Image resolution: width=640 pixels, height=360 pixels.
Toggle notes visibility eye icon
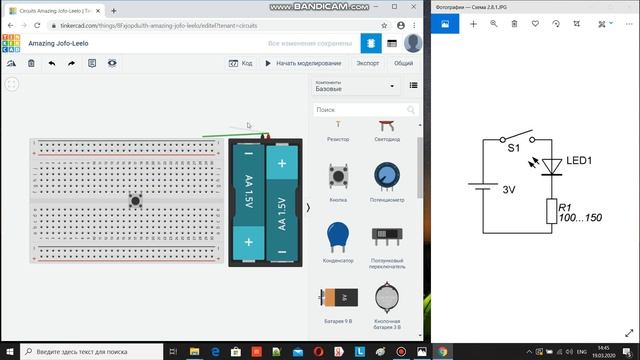pyautogui.click(x=112, y=63)
